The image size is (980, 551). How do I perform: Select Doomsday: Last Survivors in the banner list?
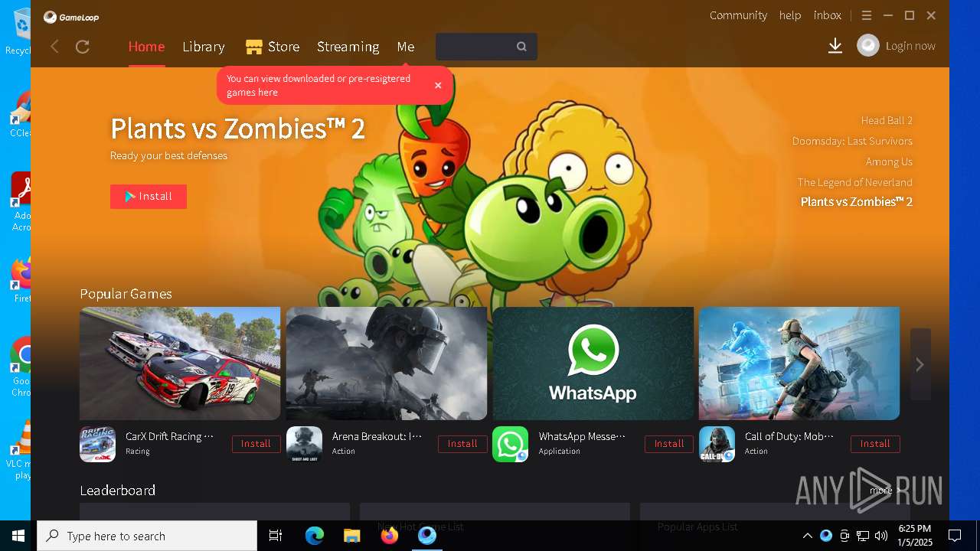[852, 141]
